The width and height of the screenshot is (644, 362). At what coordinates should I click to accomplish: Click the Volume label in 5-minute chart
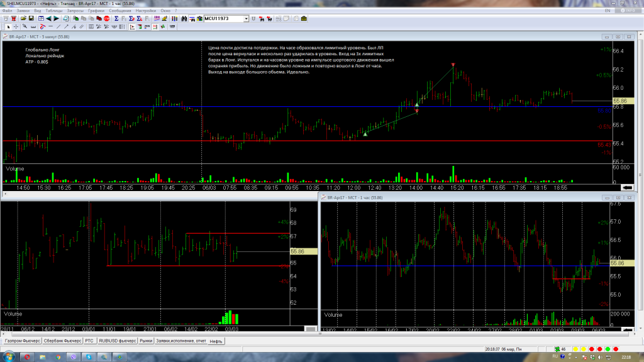(x=15, y=168)
